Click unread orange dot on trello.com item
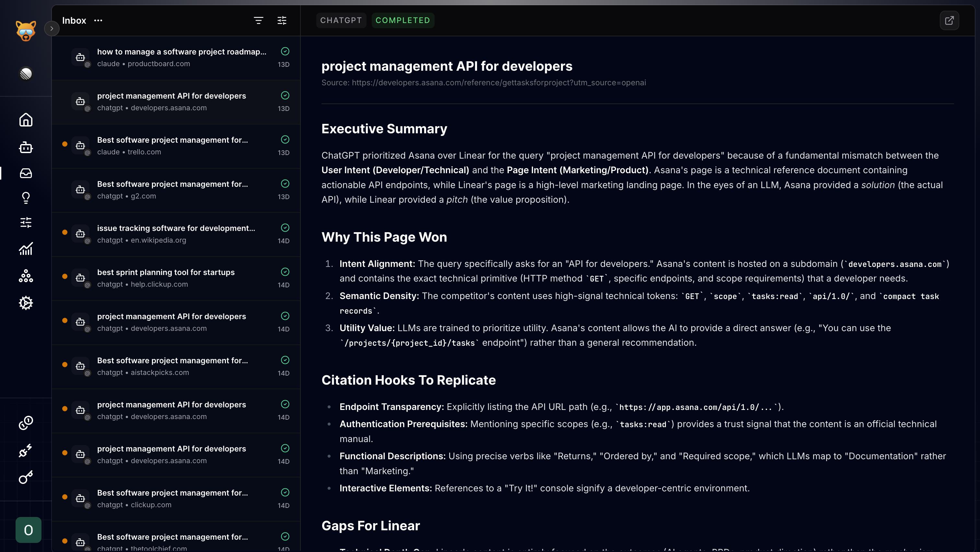This screenshot has width=980, height=552. [65, 144]
